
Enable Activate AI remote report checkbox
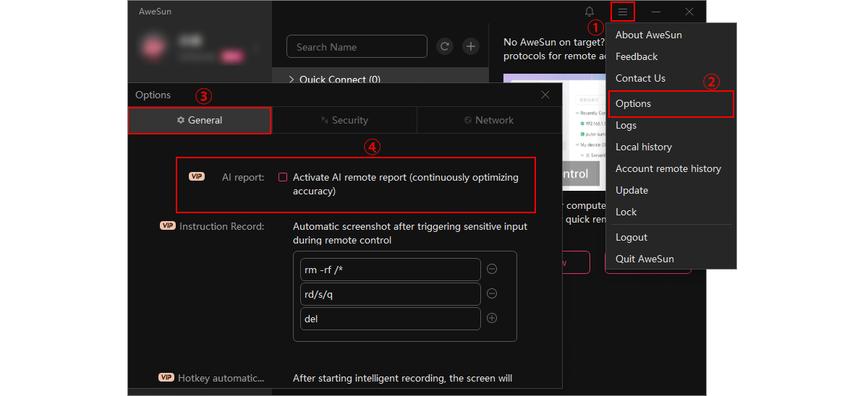[x=283, y=177]
